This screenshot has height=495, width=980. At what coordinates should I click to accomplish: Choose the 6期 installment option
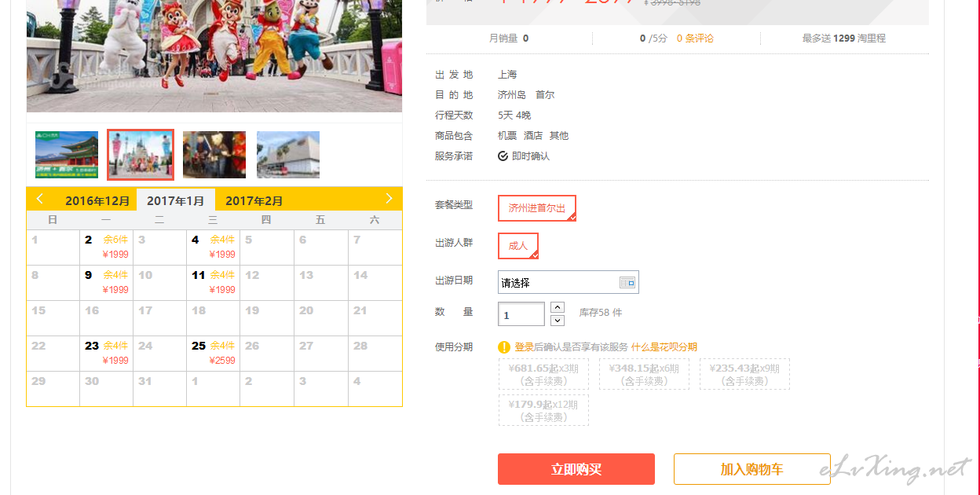tap(644, 374)
